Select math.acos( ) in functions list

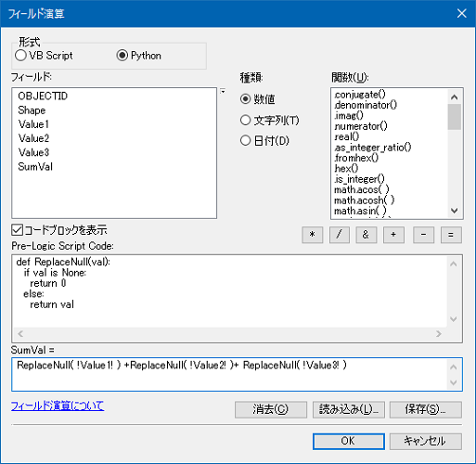(x=361, y=189)
